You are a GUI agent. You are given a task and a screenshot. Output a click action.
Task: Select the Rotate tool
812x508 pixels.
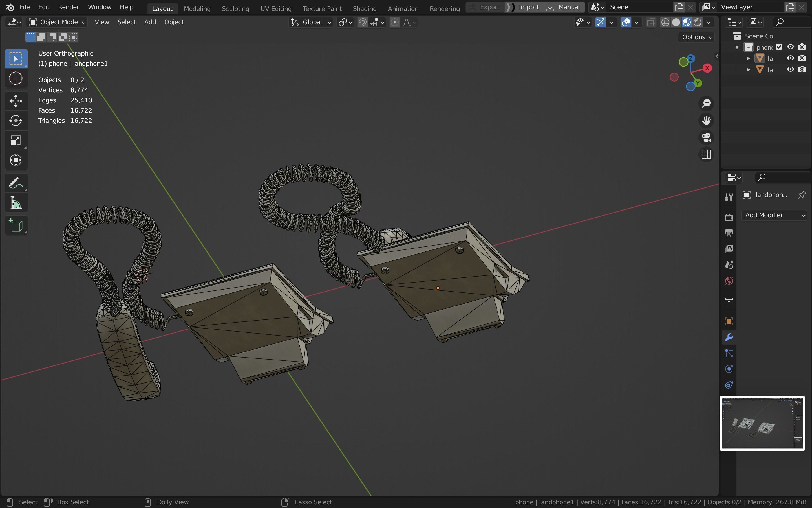coord(16,121)
